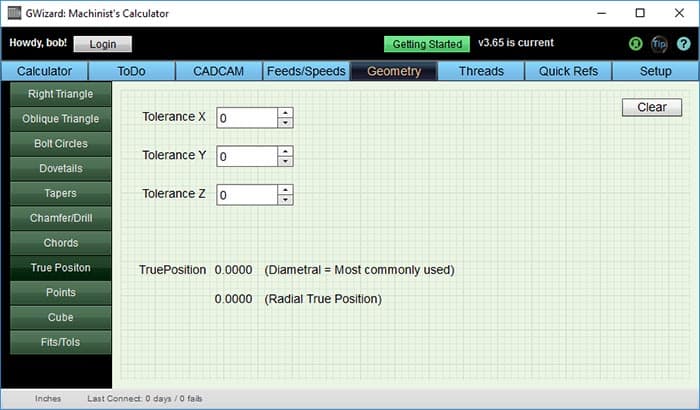Open the Getting Started button
This screenshot has width=700, height=410.
pyautogui.click(x=427, y=44)
